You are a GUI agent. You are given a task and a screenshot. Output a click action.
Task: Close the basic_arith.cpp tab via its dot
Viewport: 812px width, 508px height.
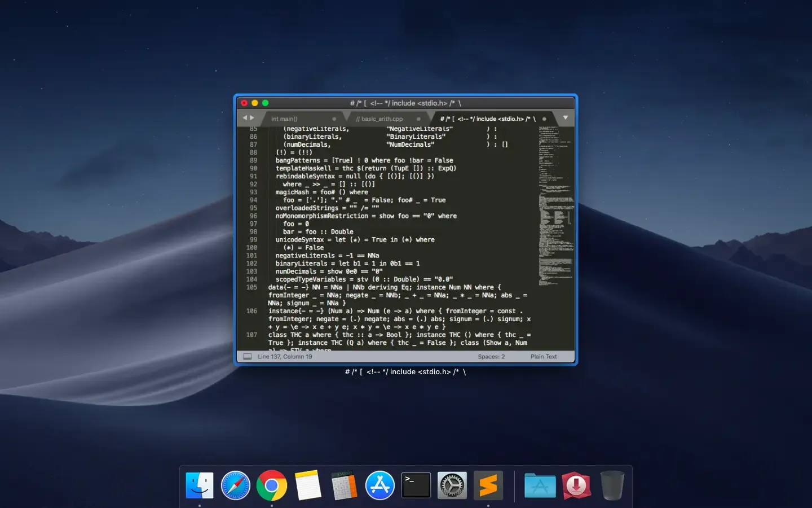coord(420,118)
